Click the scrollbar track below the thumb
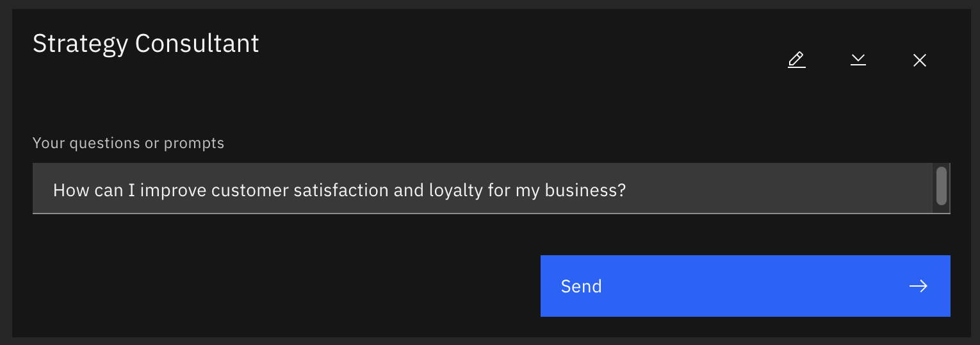The image size is (980, 345). pos(941,209)
